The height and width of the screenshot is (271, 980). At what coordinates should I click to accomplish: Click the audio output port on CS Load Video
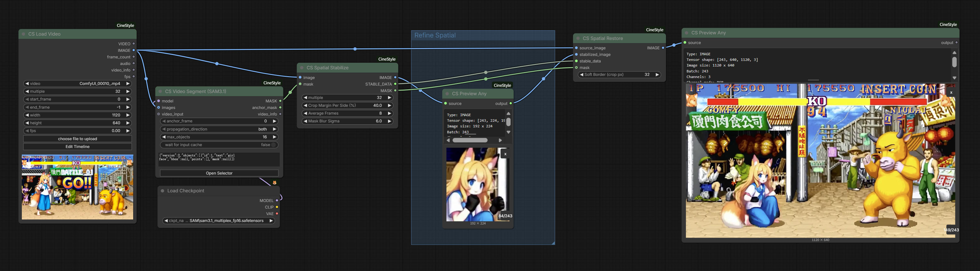[x=133, y=64]
